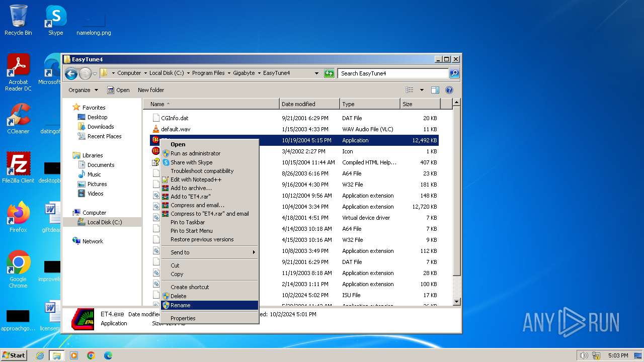This screenshot has width=644, height=362.
Task: Open the Recycle Bin desktop icon
Action: pos(18,20)
